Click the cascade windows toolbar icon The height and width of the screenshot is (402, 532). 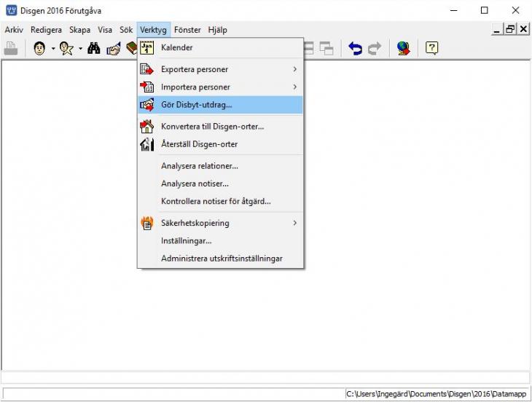click(326, 49)
